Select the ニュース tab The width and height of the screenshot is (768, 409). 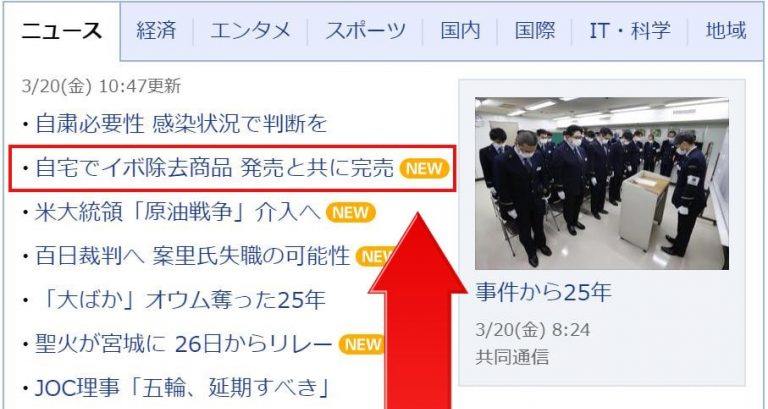coord(62,31)
